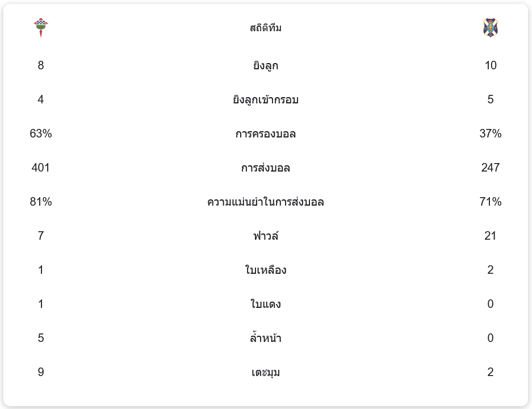This screenshot has width=532, height=409.
Task: Click the ยิงลูก stat label
Action: click(266, 66)
